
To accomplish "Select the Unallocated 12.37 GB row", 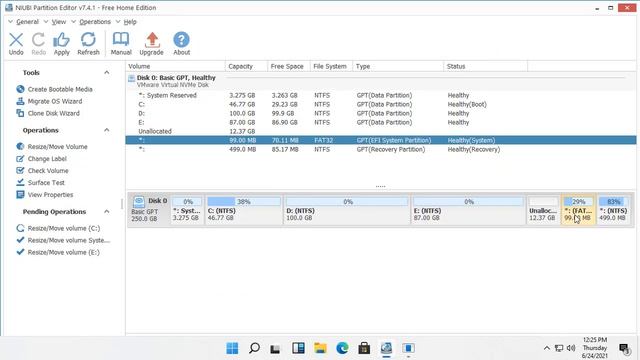I will coord(381,131).
